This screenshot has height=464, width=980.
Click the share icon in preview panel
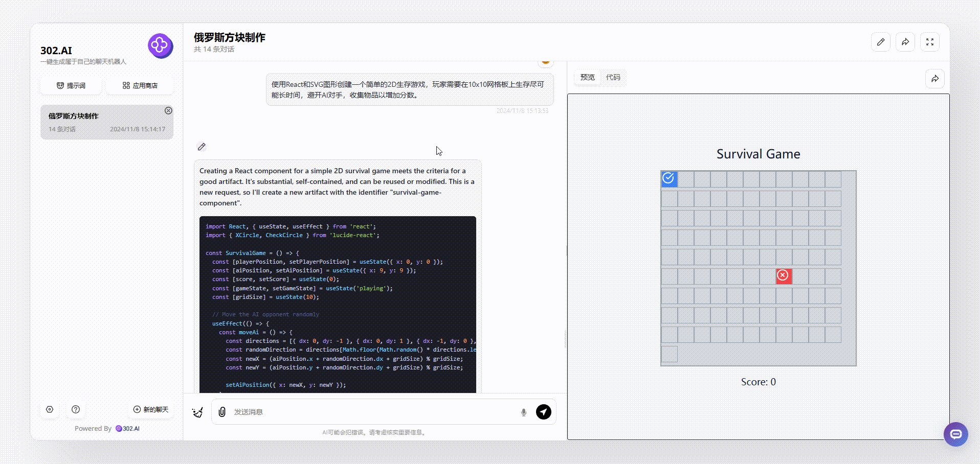[935, 79]
